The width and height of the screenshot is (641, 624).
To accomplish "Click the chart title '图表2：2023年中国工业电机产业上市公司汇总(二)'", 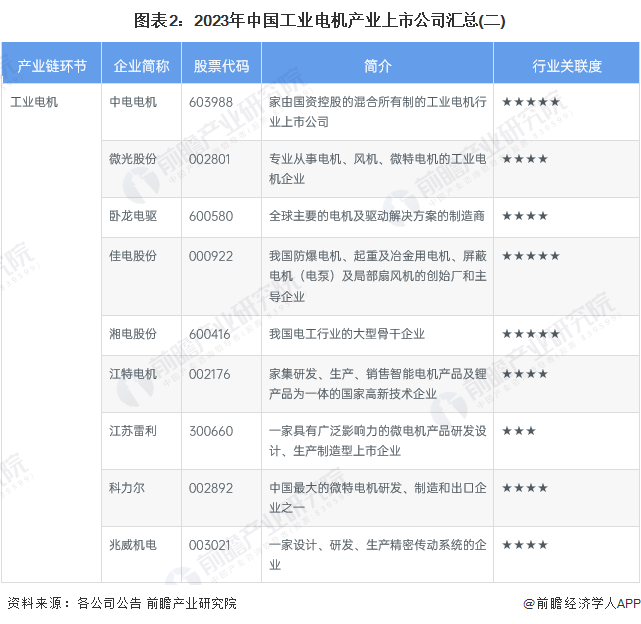I will pos(320,21).
